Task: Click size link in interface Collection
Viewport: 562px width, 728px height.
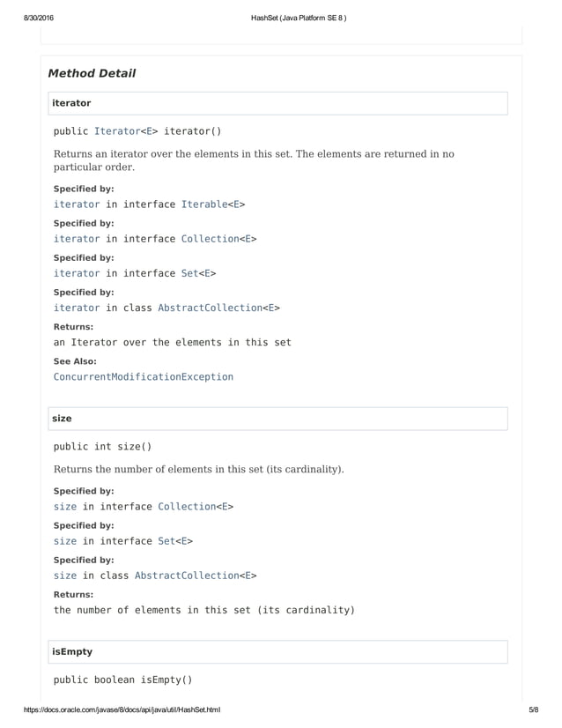Action: (x=65, y=507)
